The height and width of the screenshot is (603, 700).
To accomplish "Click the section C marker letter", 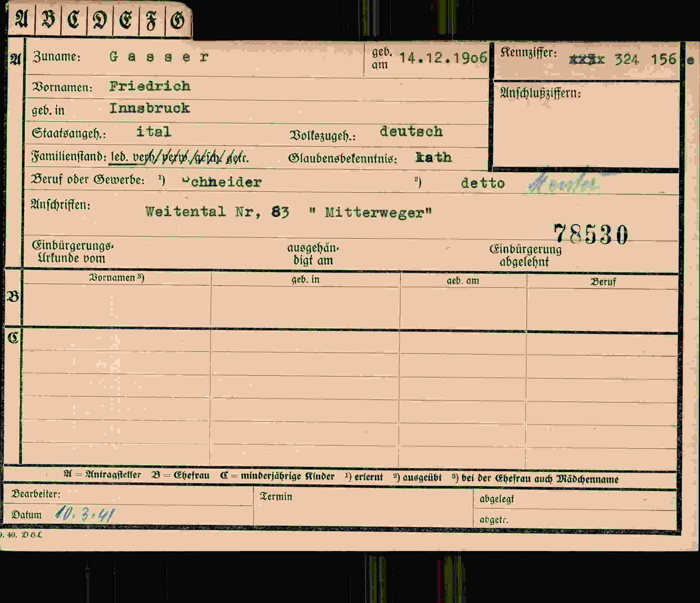I will tap(13, 338).
